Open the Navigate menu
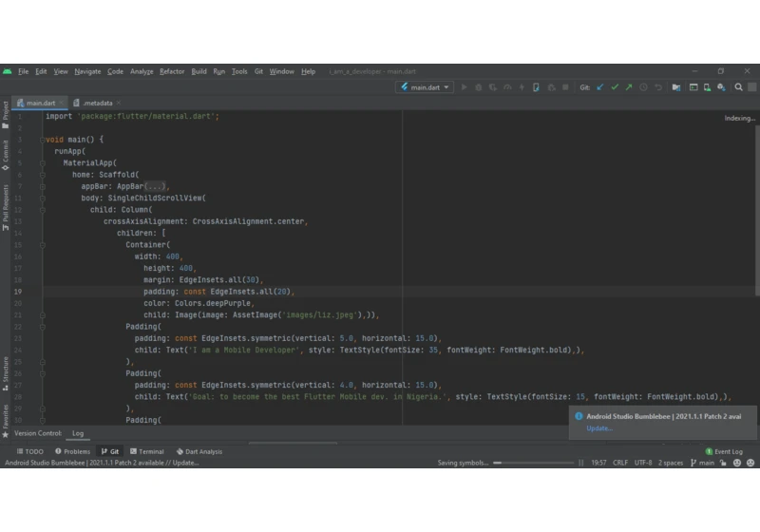The image size is (760, 532). (87, 71)
